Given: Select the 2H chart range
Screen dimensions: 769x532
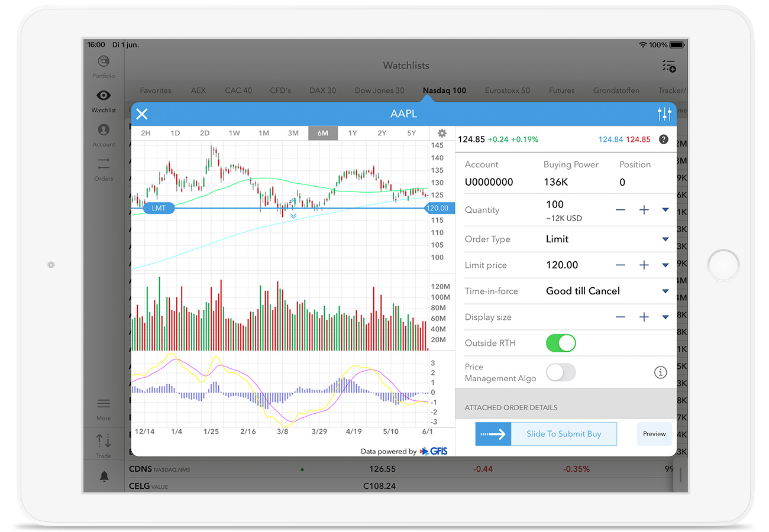Looking at the screenshot, I should click(146, 133).
